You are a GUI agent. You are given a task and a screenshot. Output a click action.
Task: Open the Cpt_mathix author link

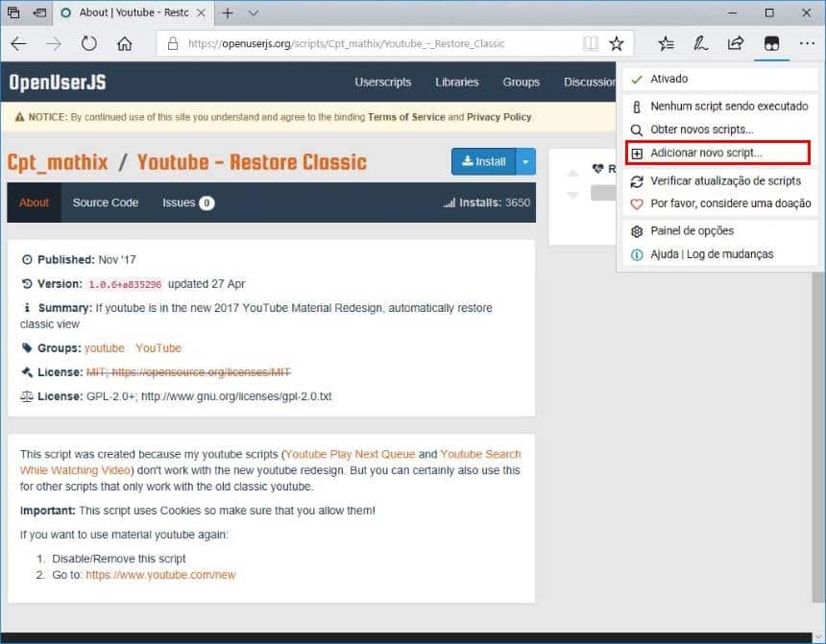coord(58,162)
